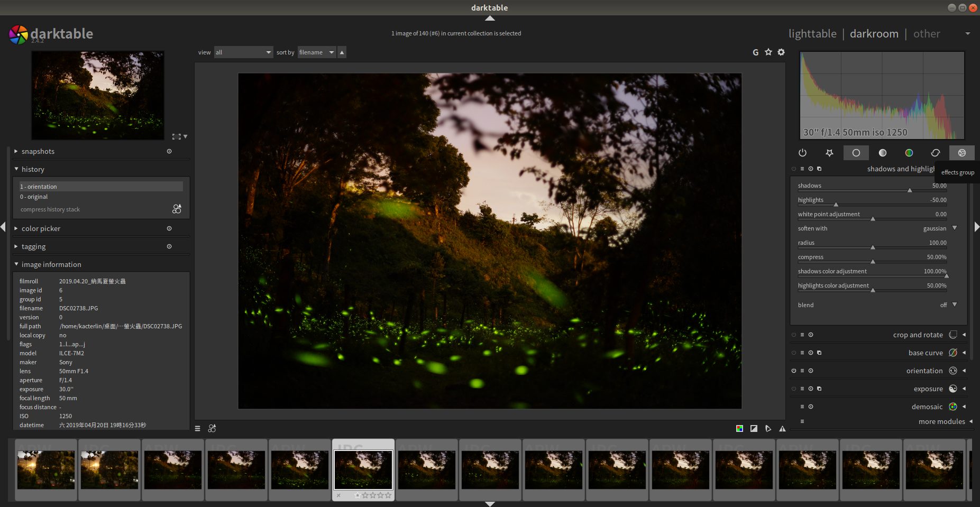The width and height of the screenshot is (980, 507).
Task: Switch to the color module group
Action: click(x=909, y=153)
